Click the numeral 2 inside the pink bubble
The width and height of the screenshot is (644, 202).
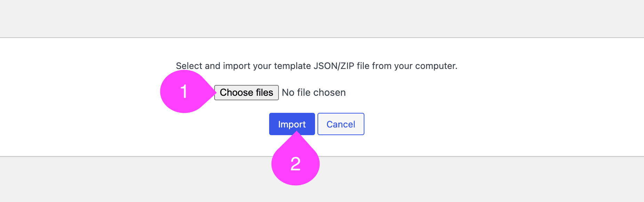[296, 164]
